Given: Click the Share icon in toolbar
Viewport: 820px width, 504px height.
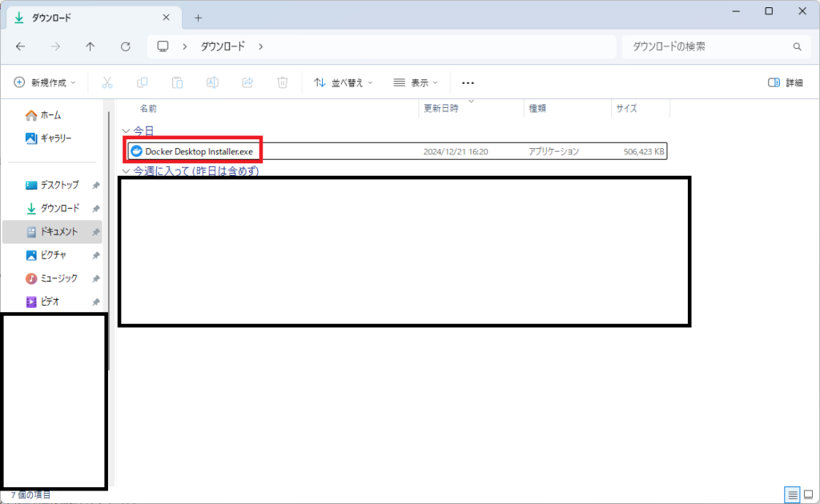Looking at the screenshot, I should pyautogui.click(x=247, y=82).
